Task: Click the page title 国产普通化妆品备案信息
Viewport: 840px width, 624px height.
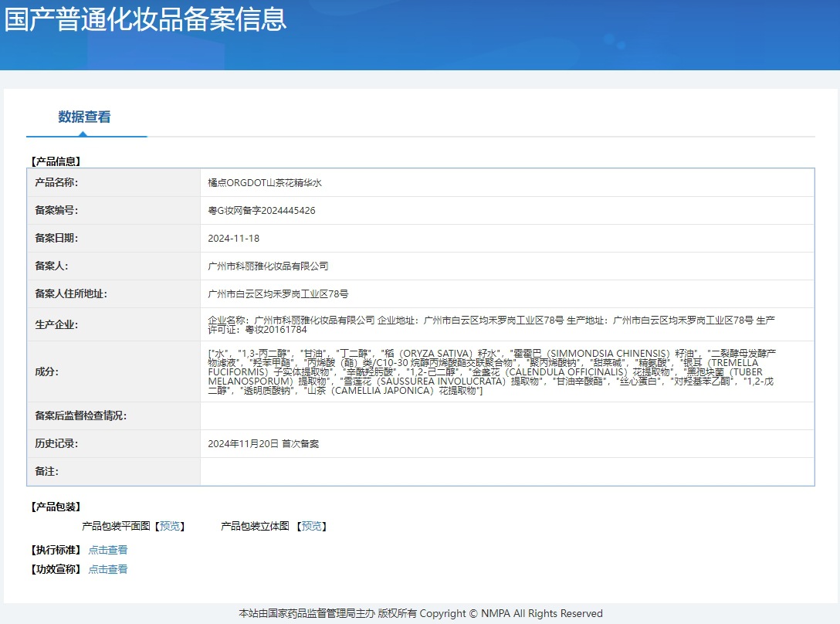Action: point(145,19)
